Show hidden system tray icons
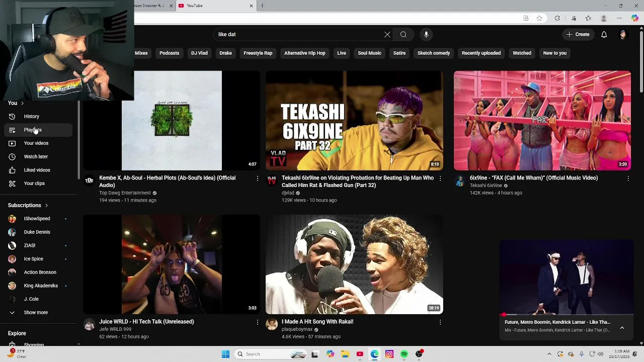 tap(549, 354)
